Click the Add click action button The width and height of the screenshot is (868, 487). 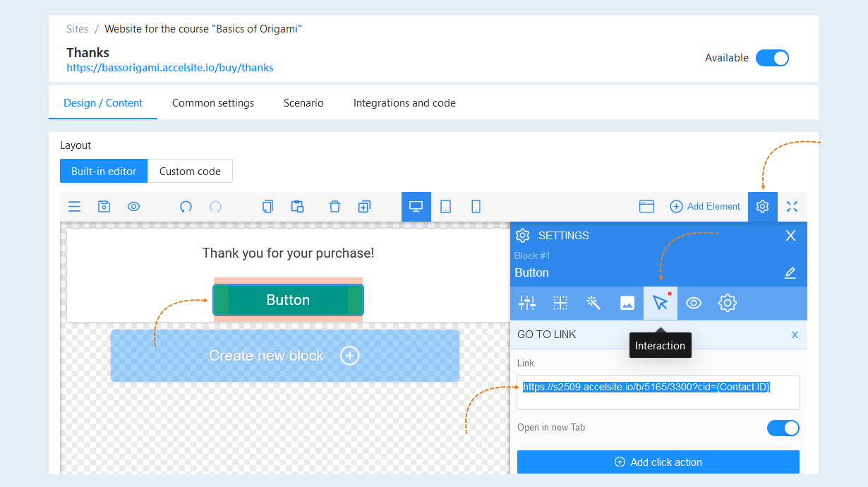pyautogui.click(x=658, y=462)
